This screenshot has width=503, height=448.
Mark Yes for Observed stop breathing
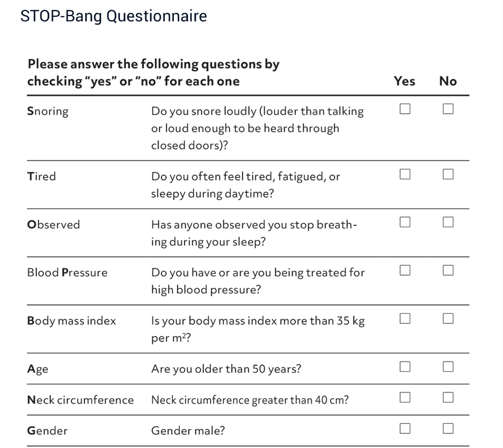[405, 222]
